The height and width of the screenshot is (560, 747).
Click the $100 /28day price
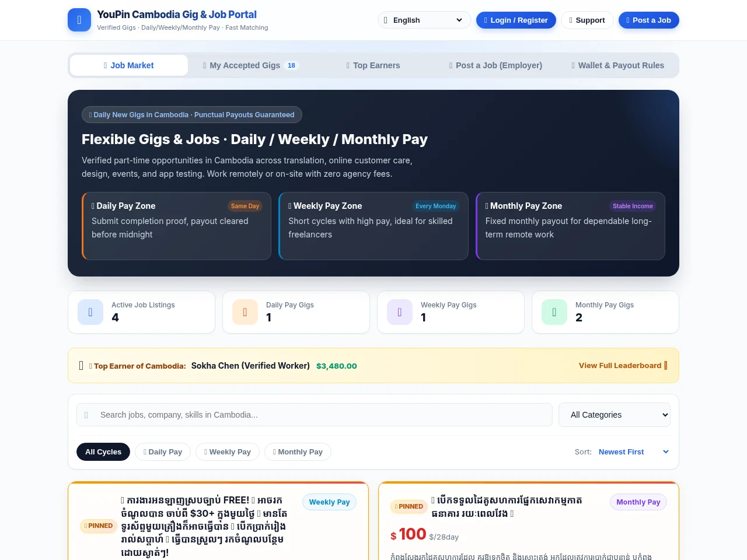point(424,534)
